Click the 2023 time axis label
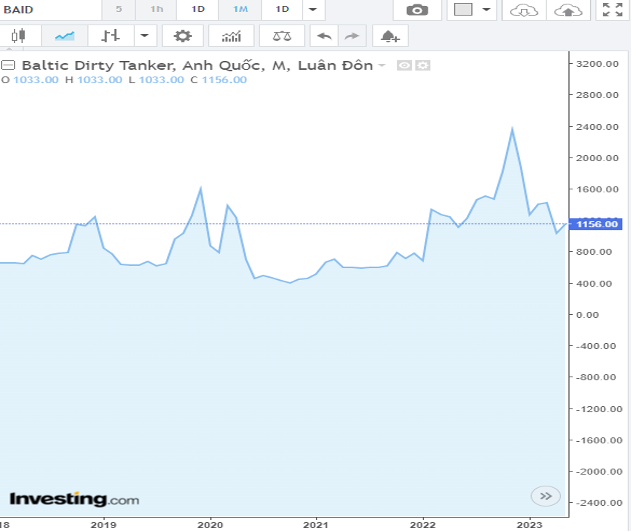 (530, 525)
